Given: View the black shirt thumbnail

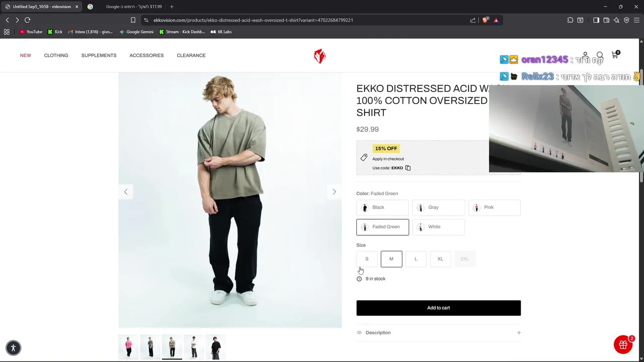Looking at the screenshot, I should [x=215, y=346].
